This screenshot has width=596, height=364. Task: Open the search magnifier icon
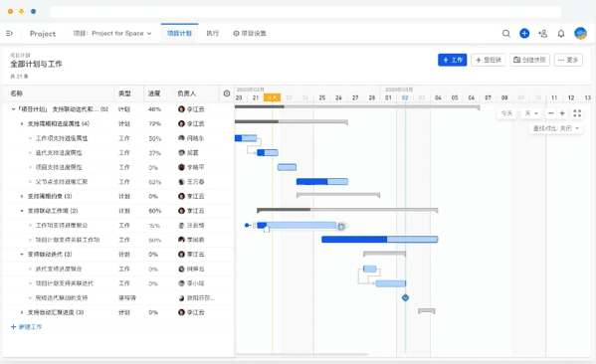[505, 34]
